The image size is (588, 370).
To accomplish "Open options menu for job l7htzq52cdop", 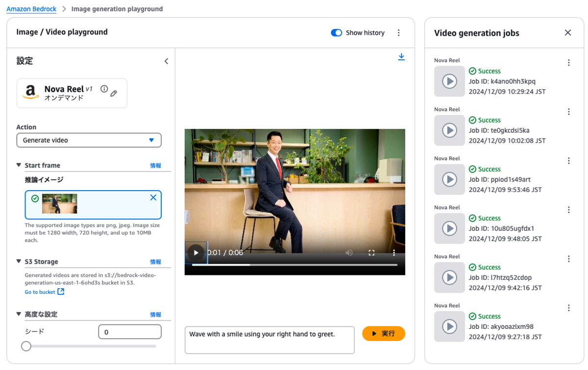I will 569,259.
